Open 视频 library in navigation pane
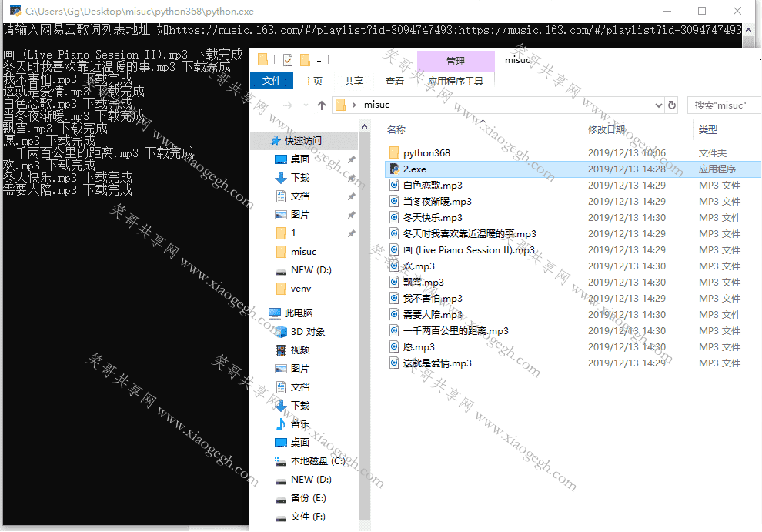Viewport: 762px width, 532px height. tap(300, 350)
